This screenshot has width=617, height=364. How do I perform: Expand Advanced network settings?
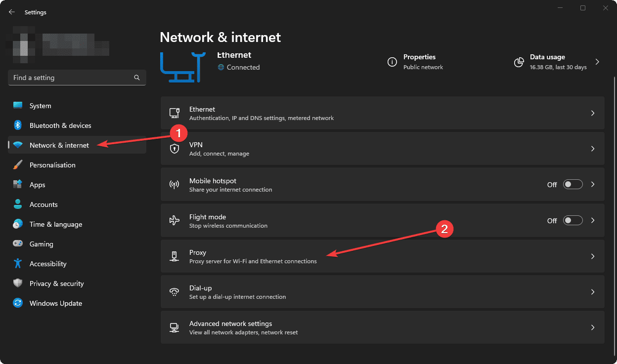point(592,327)
